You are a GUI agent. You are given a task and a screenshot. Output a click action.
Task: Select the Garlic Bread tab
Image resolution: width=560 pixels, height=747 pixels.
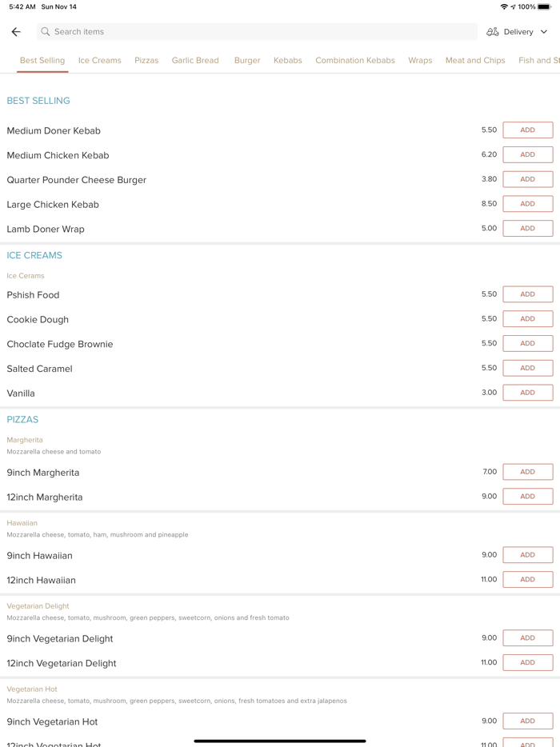coord(195,60)
